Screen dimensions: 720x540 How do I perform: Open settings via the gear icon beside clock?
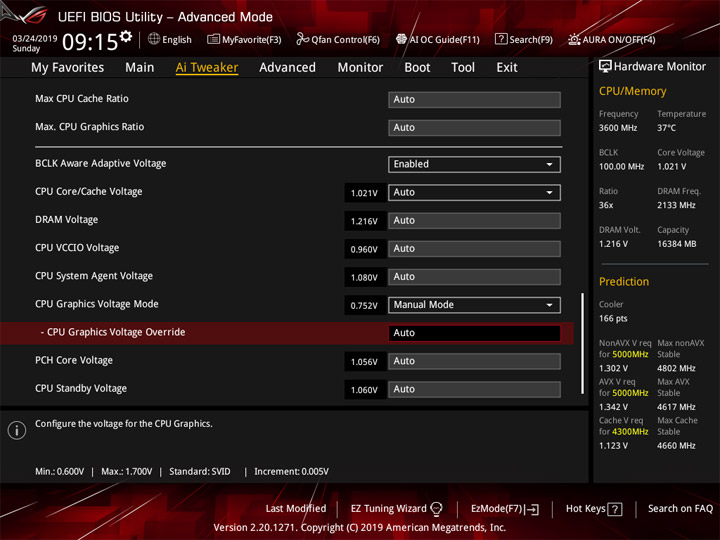[x=126, y=36]
